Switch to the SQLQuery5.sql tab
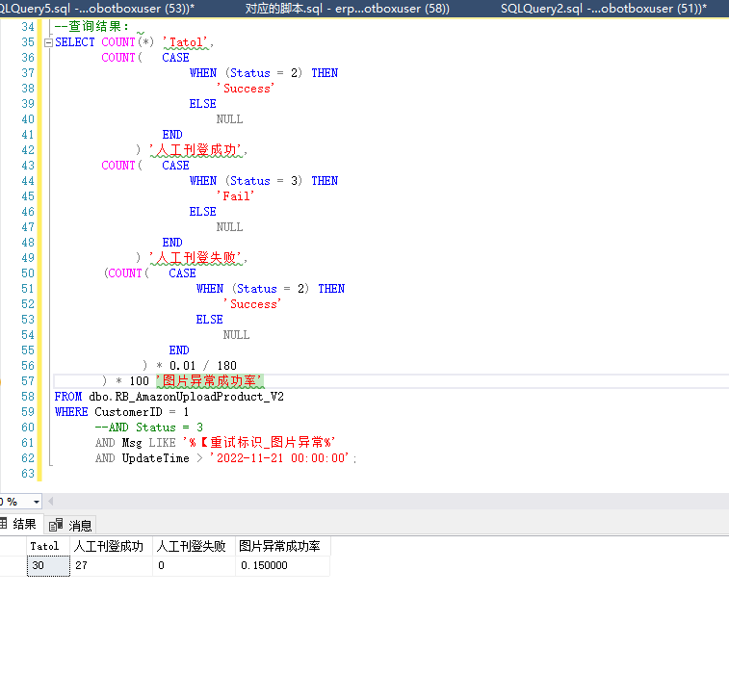The image size is (729, 700). 96,9
